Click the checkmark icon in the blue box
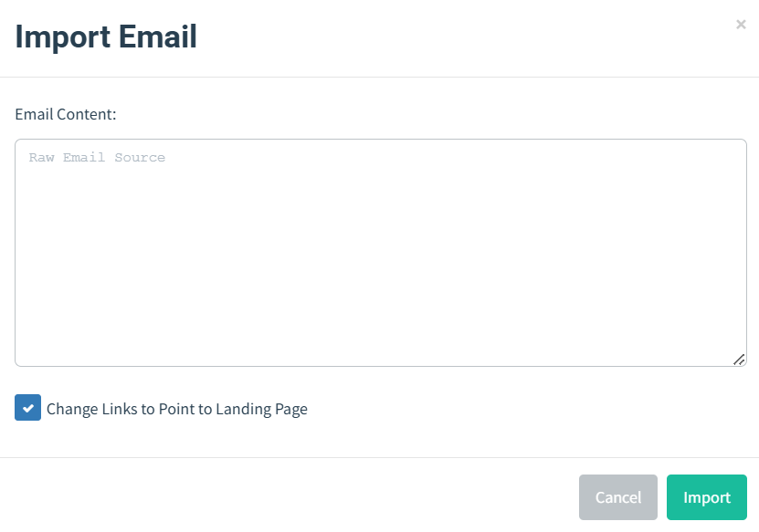 [x=28, y=408]
